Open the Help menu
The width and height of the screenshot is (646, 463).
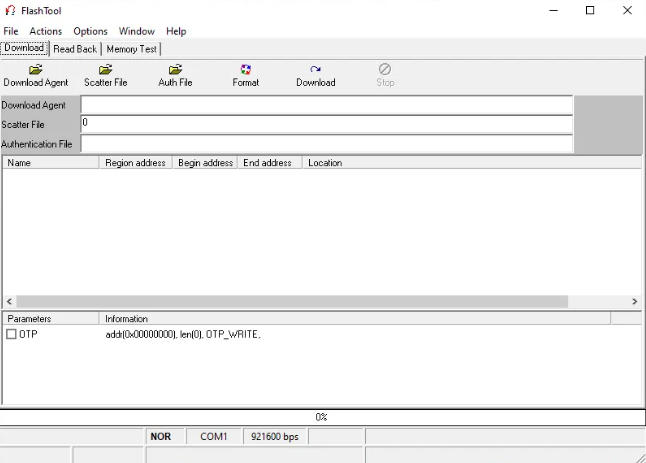click(x=176, y=31)
